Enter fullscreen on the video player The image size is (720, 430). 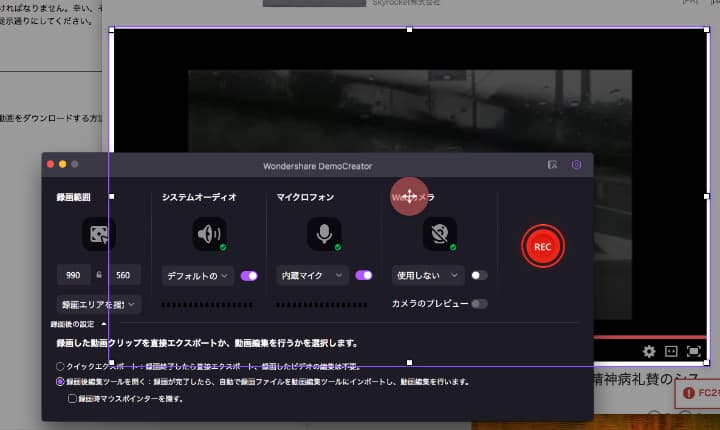[693, 352]
